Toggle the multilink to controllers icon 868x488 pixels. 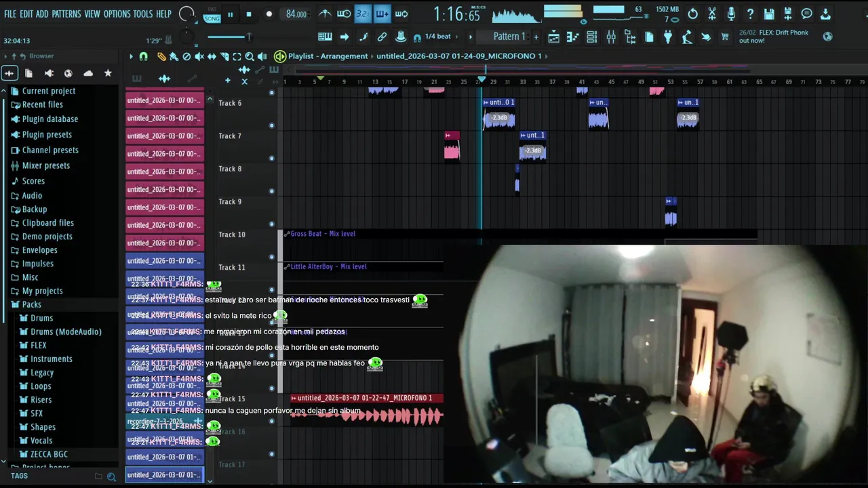tap(382, 37)
